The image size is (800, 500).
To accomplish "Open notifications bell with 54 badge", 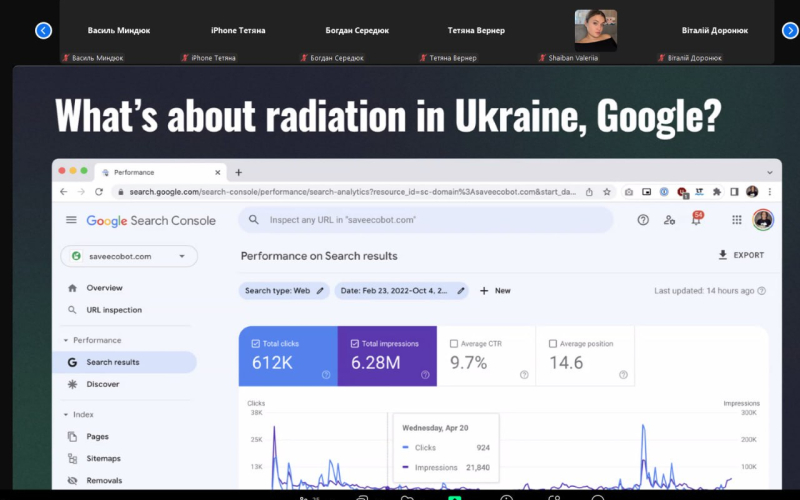I will (x=696, y=219).
